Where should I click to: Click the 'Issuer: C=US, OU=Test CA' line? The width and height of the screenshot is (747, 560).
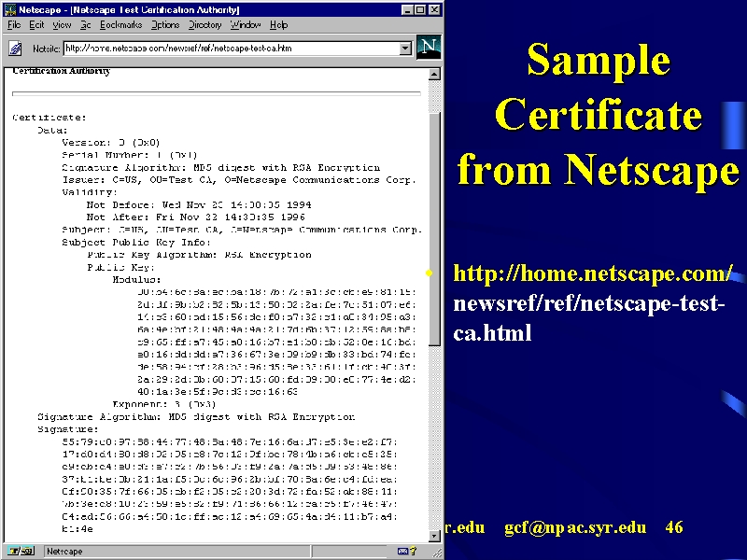click(x=239, y=180)
